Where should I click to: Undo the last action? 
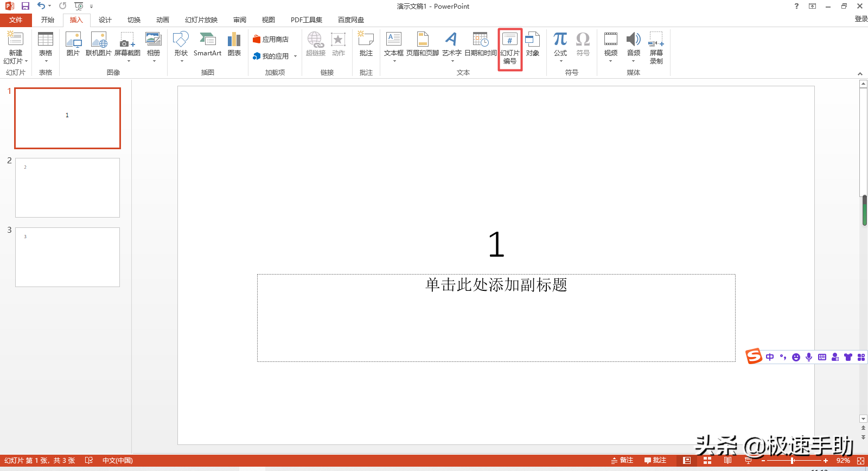click(41, 6)
